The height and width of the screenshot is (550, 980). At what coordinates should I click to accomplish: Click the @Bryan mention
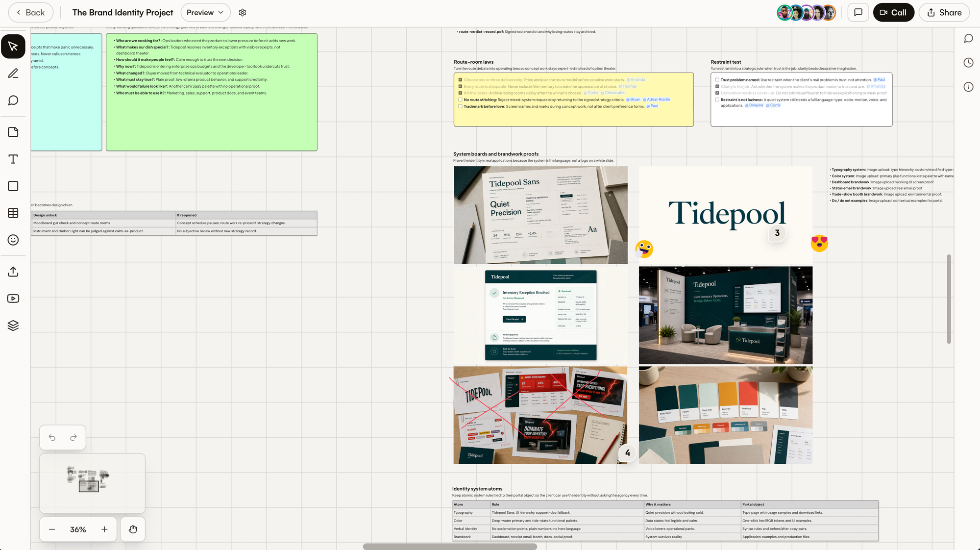[633, 100]
